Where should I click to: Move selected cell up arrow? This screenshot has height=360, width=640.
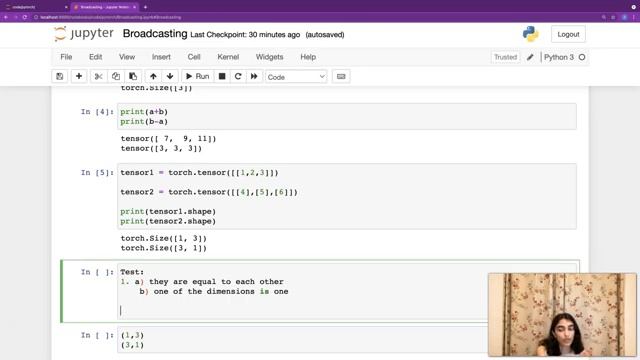tap(153, 76)
